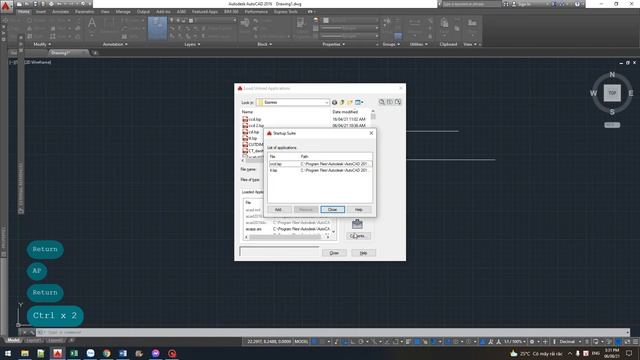This screenshot has height=360, width=640.
Task: Expand the Properties panel
Action: click(333, 44)
